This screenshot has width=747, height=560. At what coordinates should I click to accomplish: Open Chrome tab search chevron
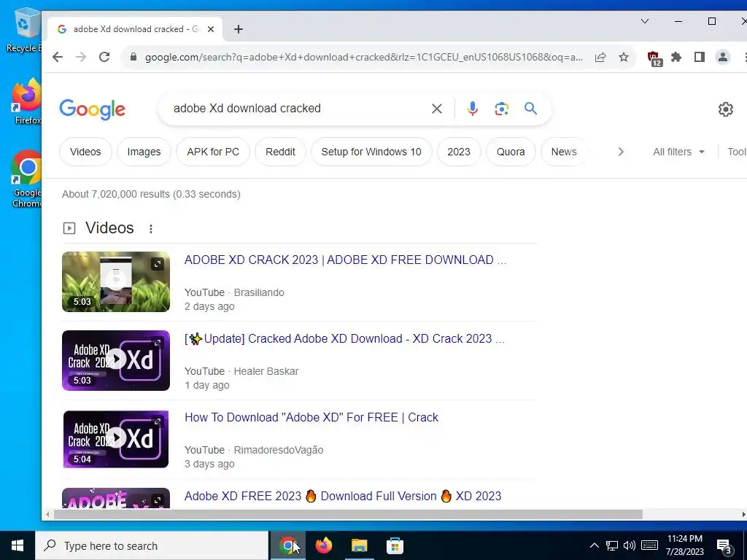(645, 21)
